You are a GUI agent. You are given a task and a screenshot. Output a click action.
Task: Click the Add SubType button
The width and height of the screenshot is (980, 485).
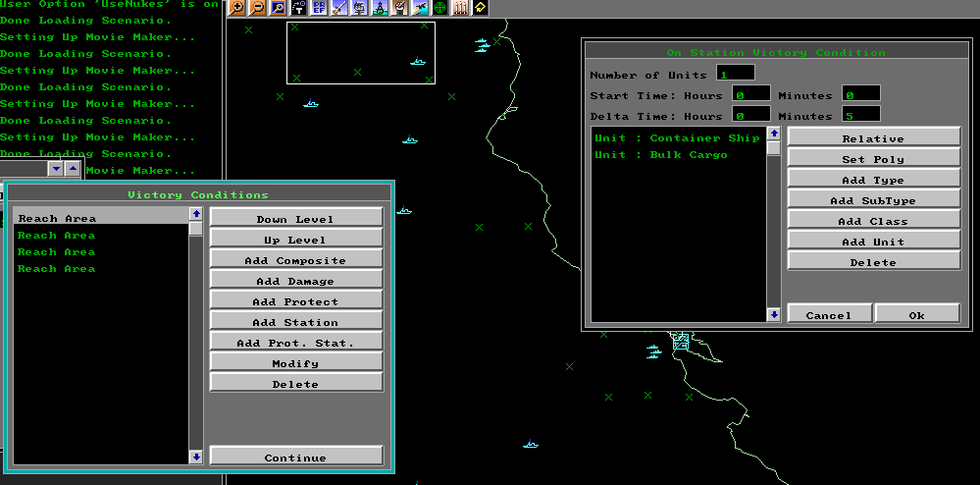(873, 199)
